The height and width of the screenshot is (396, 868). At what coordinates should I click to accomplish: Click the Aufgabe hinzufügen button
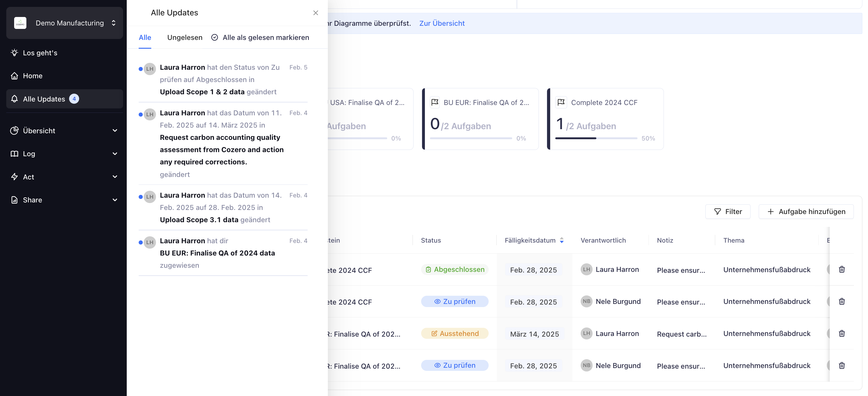(806, 212)
